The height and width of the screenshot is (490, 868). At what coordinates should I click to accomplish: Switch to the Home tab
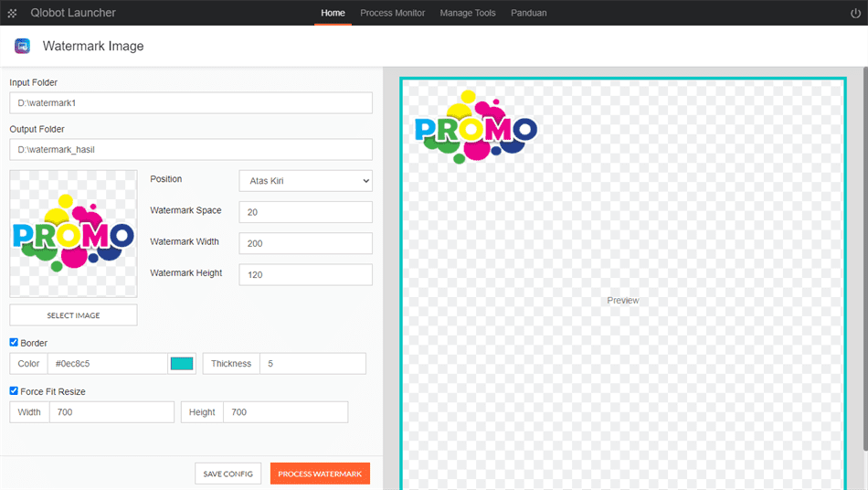[x=333, y=13]
